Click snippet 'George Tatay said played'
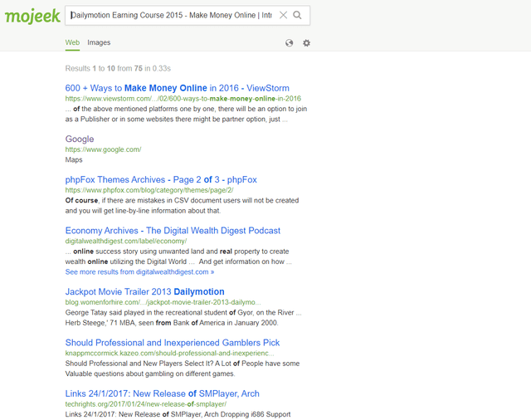531x420 pixels. (x=183, y=318)
